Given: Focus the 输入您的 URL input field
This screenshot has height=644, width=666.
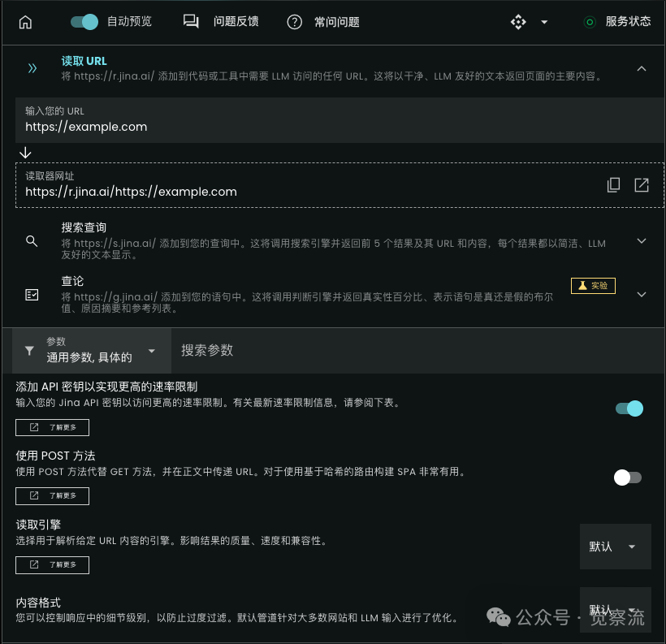Looking at the screenshot, I should (x=339, y=120).
